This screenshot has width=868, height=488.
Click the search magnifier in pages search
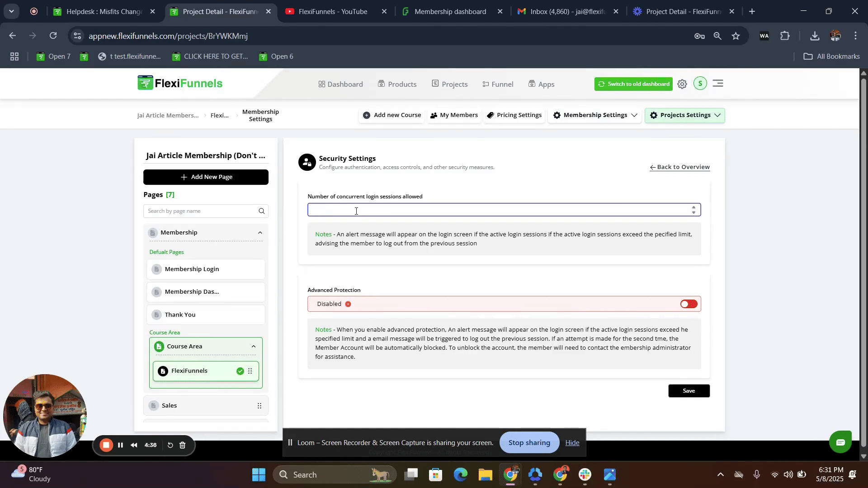tap(261, 211)
